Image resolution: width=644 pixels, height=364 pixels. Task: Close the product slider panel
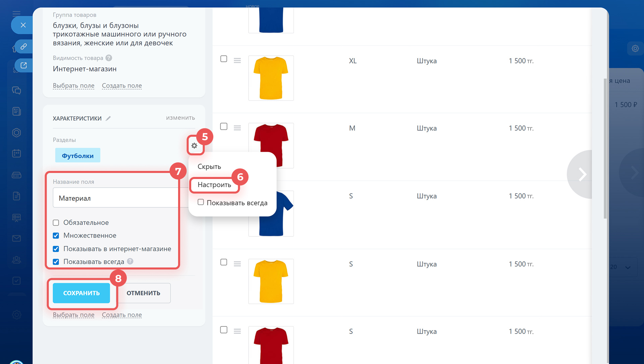click(x=23, y=25)
